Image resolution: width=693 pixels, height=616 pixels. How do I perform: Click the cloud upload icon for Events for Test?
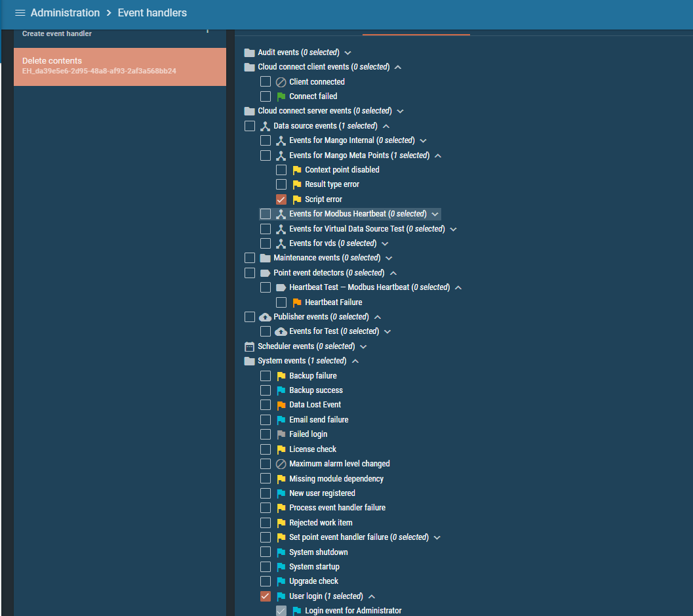point(281,332)
